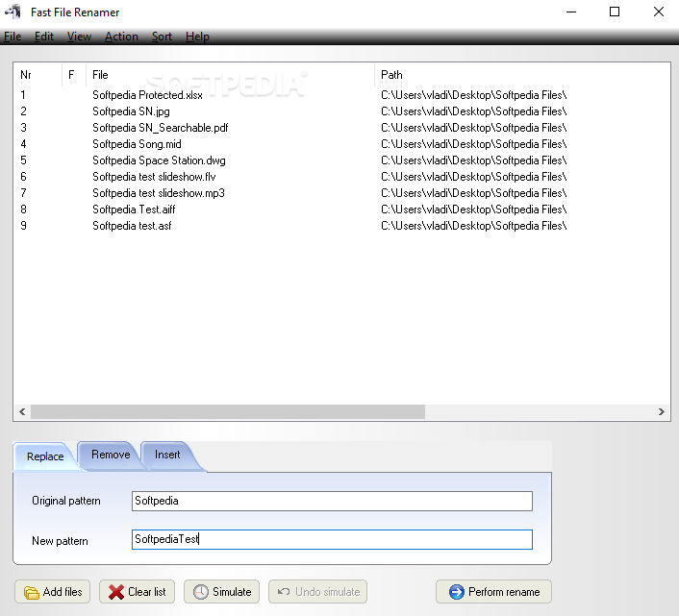Click row number 5 in Nr column
Viewport: 679px width, 616px height.
pos(23,160)
